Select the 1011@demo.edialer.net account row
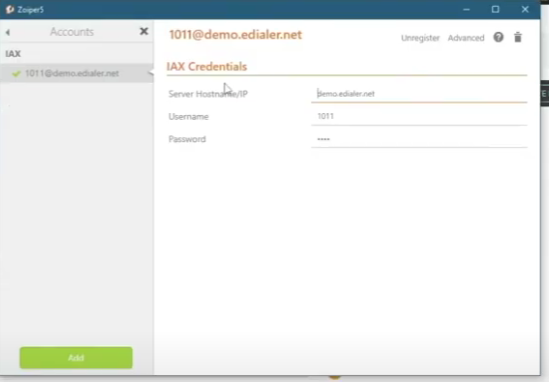 click(x=77, y=73)
